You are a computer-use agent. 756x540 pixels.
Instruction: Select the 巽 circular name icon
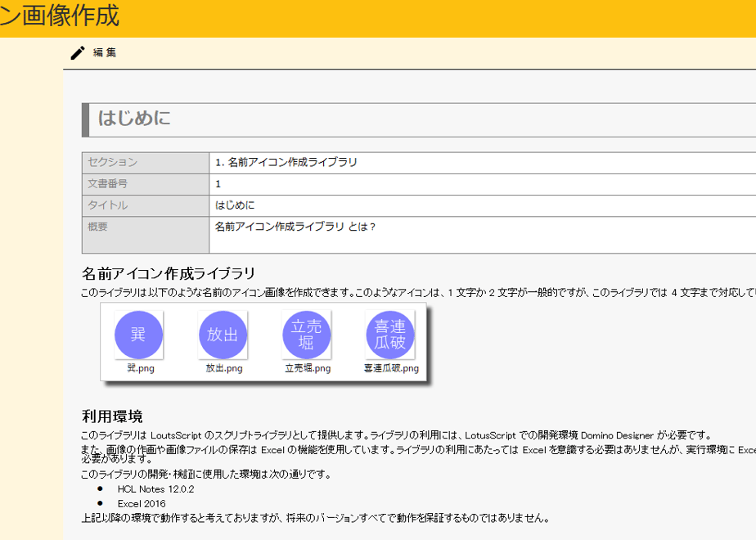point(139,335)
